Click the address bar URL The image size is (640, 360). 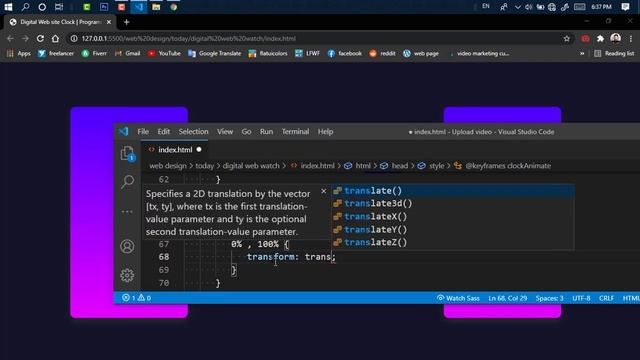coord(189,38)
